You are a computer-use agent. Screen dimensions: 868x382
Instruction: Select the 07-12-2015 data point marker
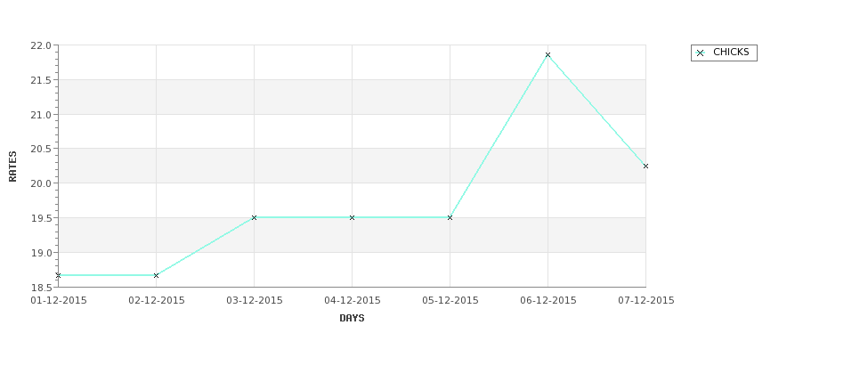(x=645, y=167)
